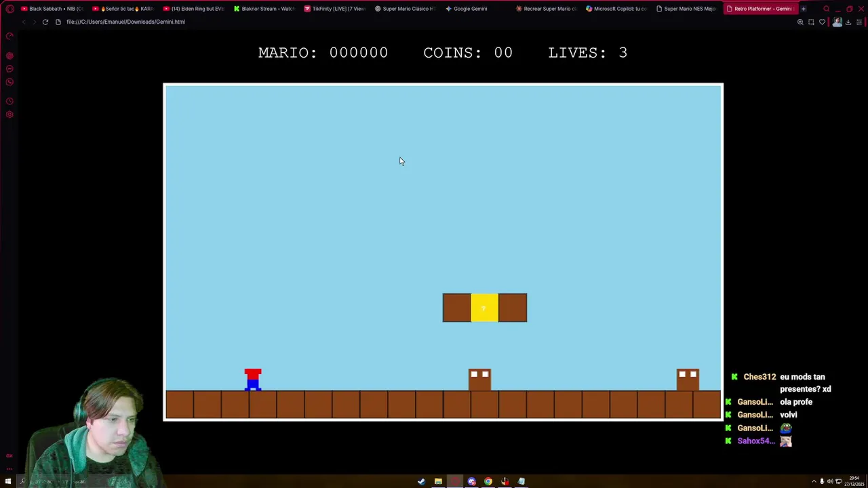This screenshot has height=488, width=868.
Task: Switch to the Super Mario NES Mejo tab
Action: [x=687, y=9]
